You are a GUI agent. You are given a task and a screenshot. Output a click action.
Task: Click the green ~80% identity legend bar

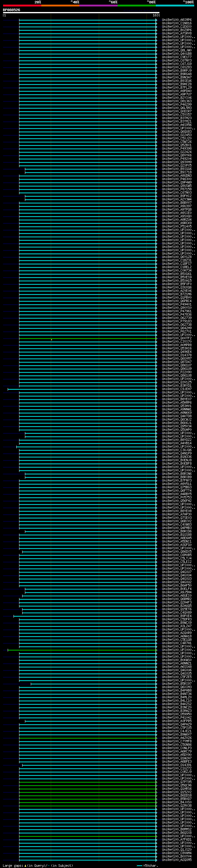[136, 6]
